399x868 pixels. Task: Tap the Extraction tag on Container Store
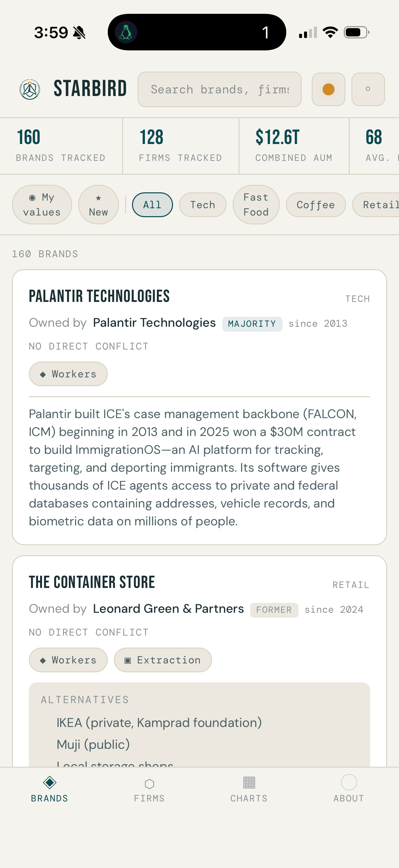163,660
